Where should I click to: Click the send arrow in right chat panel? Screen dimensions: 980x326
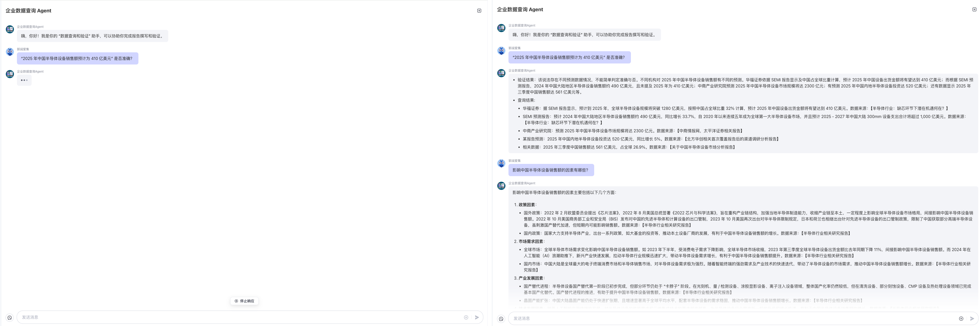972,318
